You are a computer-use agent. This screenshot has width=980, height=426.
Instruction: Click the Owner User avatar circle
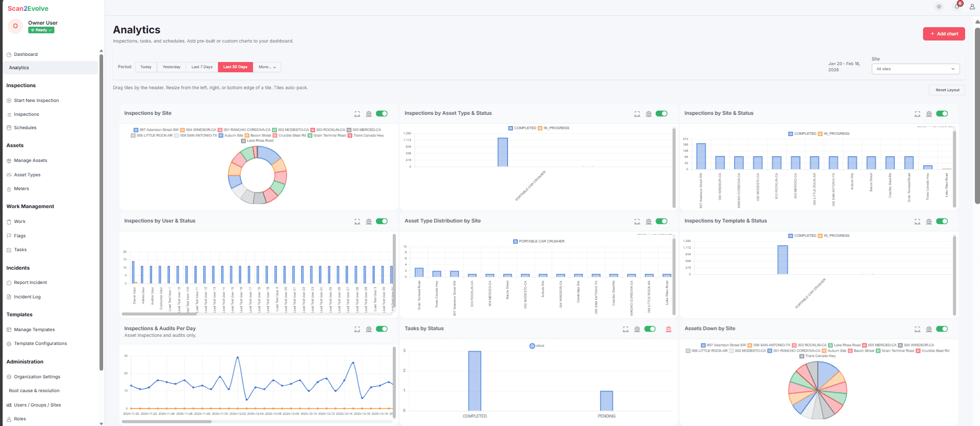pyautogui.click(x=15, y=26)
